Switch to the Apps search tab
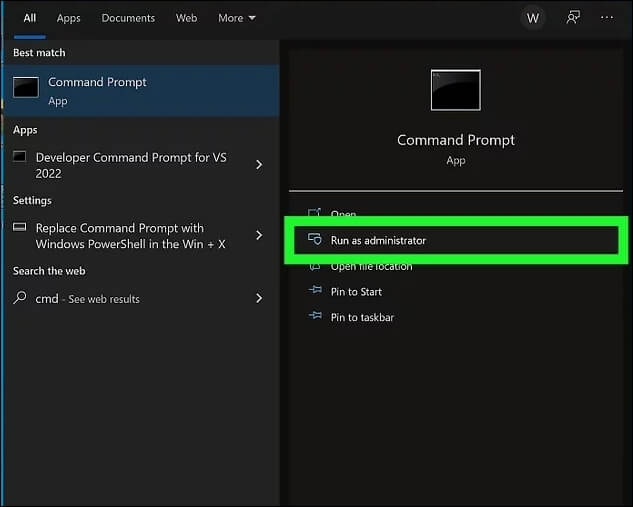The height and width of the screenshot is (507, 633). click(x=68, y=18)
